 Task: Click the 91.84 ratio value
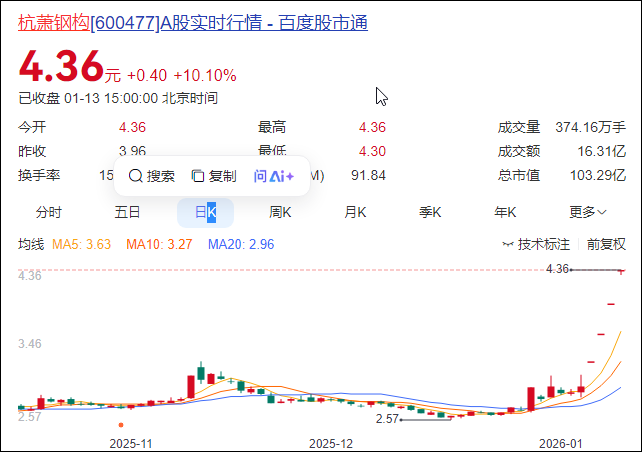(x=368, y=176)
